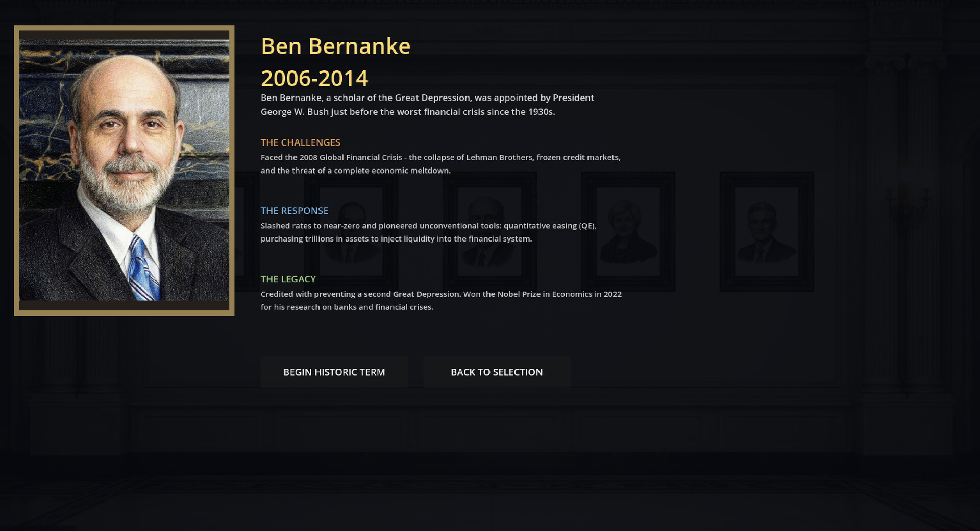Select the Janet Yellen portrait in the gallery
The height and width of the screenshot is (531, 980).
628,230
